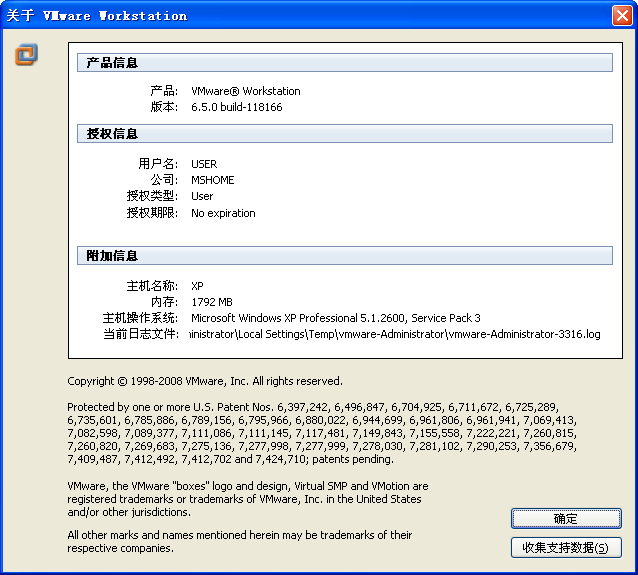Click the user name value USER

pos(204,164)
